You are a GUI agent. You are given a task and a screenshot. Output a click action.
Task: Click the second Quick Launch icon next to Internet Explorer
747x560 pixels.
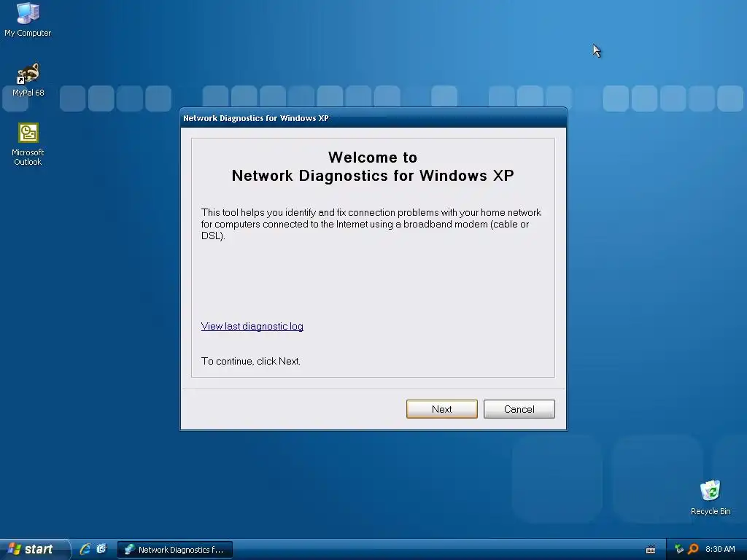point(101,549)
